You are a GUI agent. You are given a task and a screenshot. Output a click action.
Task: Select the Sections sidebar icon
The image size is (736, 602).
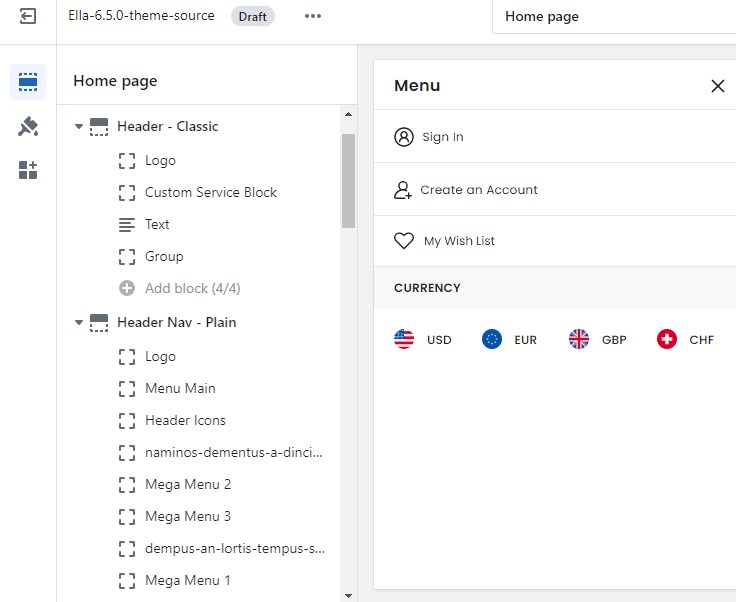(28, 82)
